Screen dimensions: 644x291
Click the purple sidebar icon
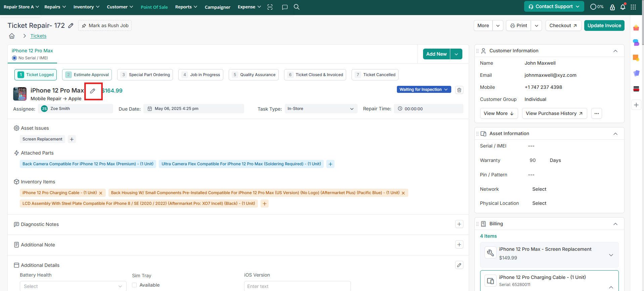[636, 73]
